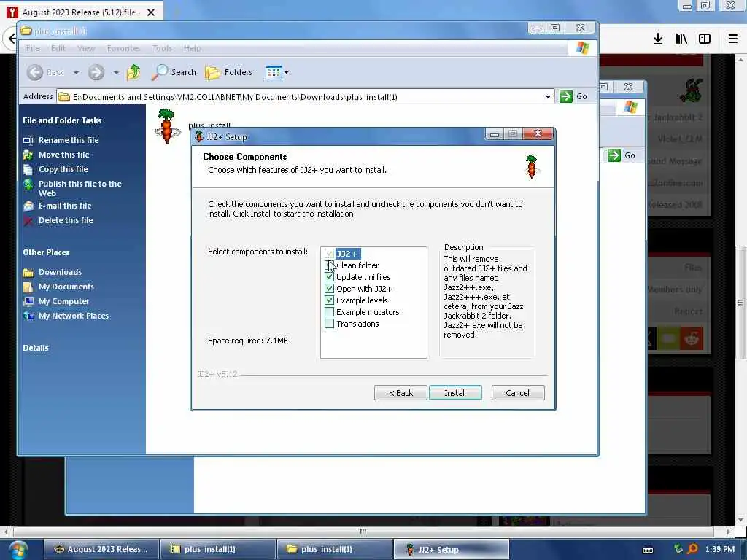The image size is (747, 560).
Task: Click the taskbar clock showing 1:39 PM
Action: tap(720, 549)
